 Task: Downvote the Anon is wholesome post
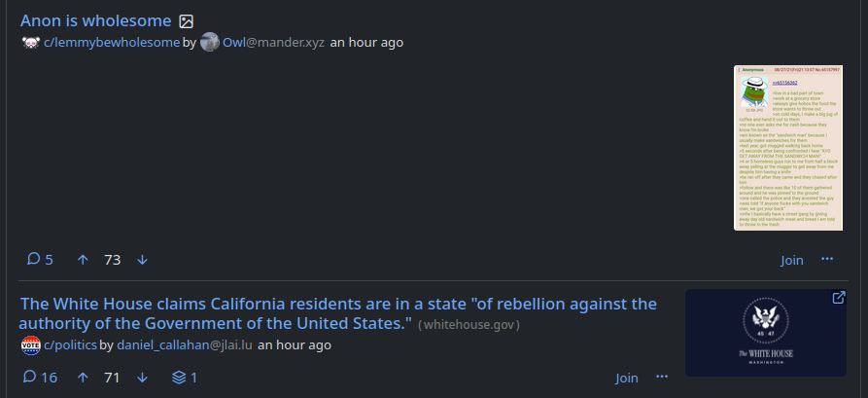[143, 260]
